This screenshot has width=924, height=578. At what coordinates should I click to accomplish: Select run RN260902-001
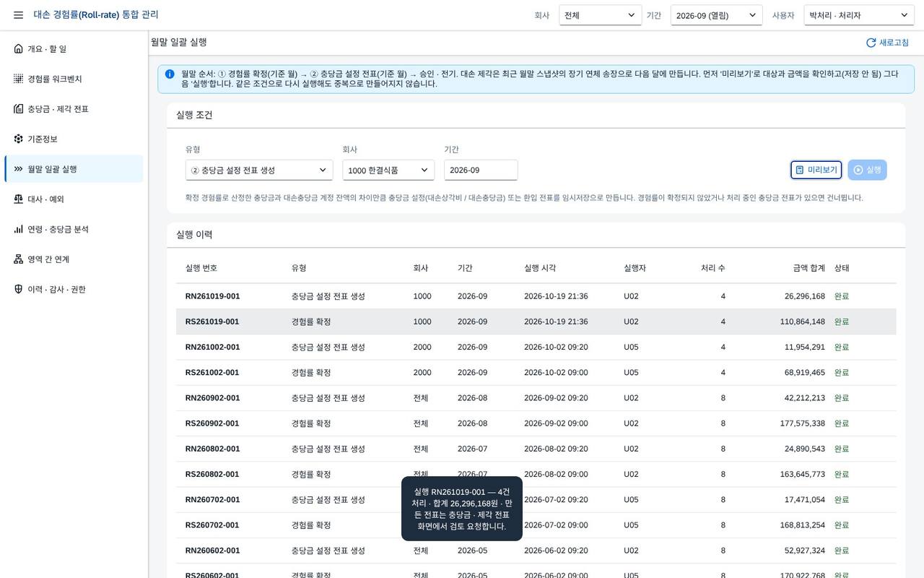tap(536, 398)
